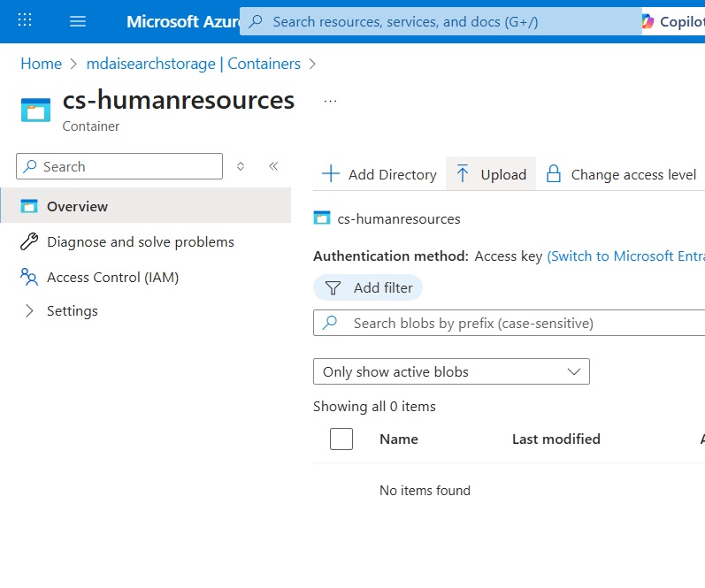Click Switch to Microsoft Entra link
This screenshot has height=588, width=705.
626,256
